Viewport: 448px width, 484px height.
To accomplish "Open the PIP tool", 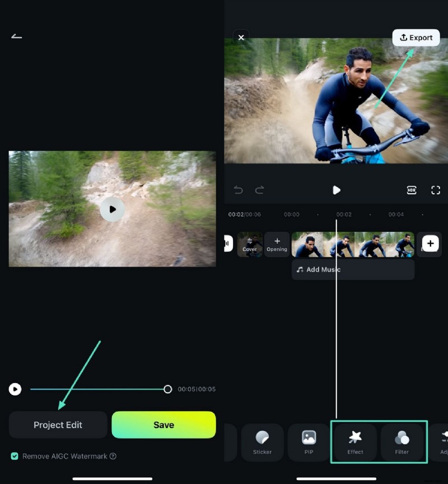I will [x=308, y=443].
